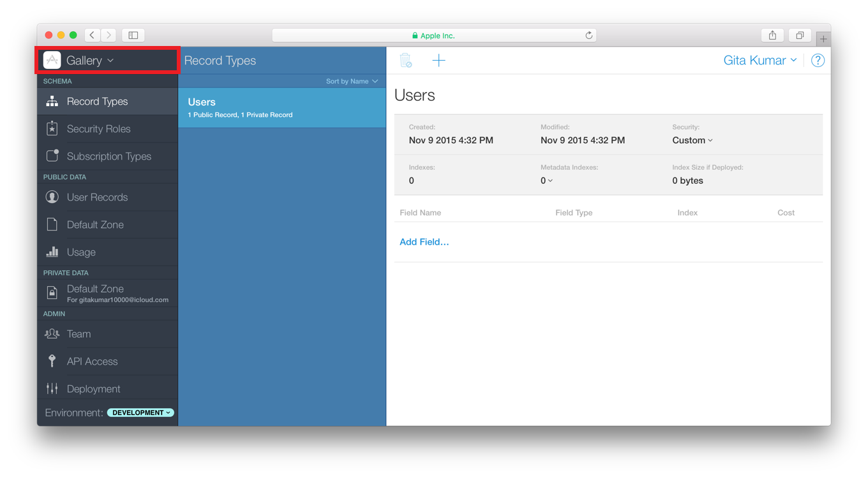The height and width of the screenshot is (479, 868).
Task: Open the public Default Zone
Action: point(52,224)
